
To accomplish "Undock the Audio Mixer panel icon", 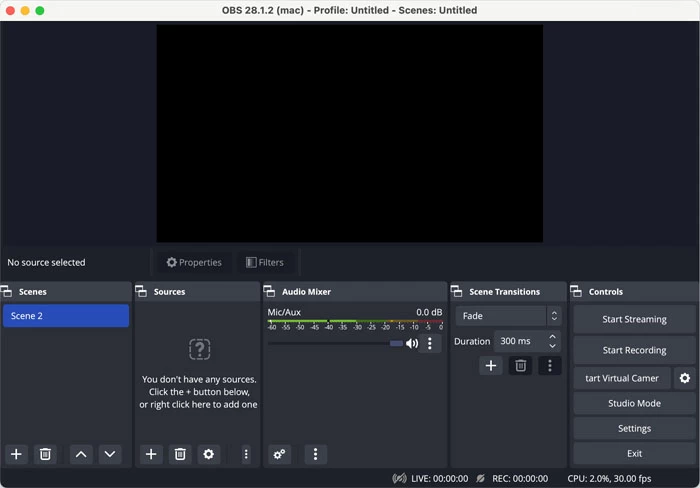I will pyautogui.click(x=270, y=292).
